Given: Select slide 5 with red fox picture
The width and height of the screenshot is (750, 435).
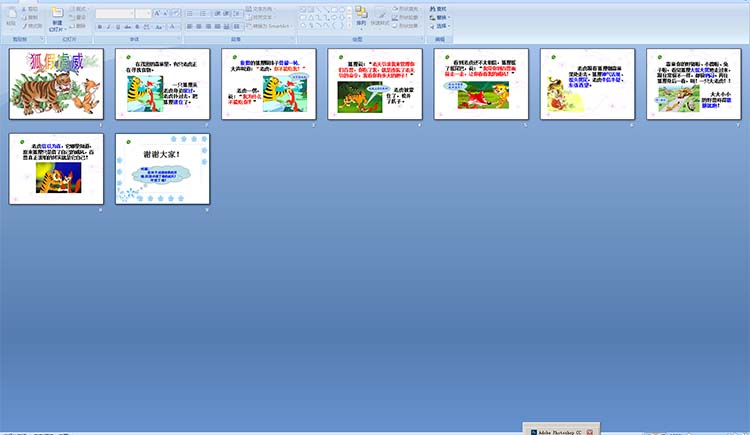Looking at the screenshot, I should point(481,84).
